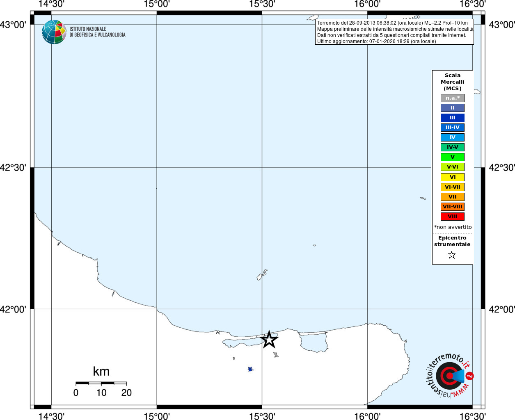The width and height of the screenshot is (515, 420).
Task: Click the INGV globe logo
Action: [x=54, y=32]
